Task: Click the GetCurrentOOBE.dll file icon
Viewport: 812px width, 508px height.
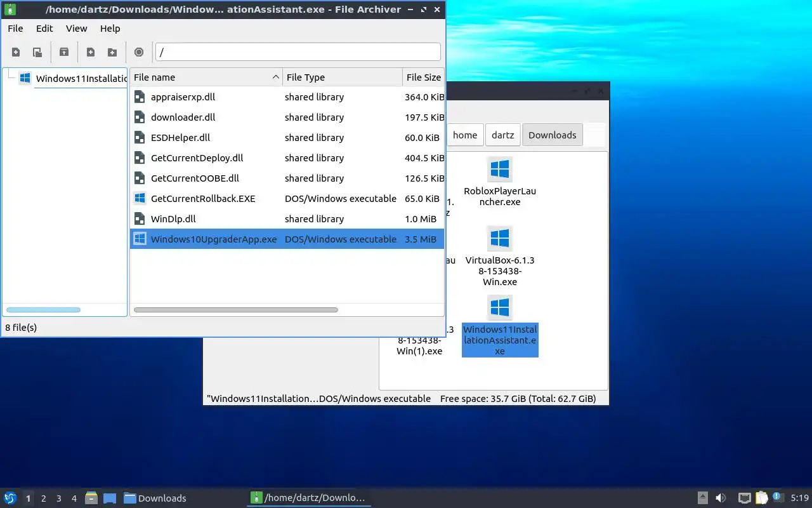Action: pyautogui.click(x=140, y=178)
